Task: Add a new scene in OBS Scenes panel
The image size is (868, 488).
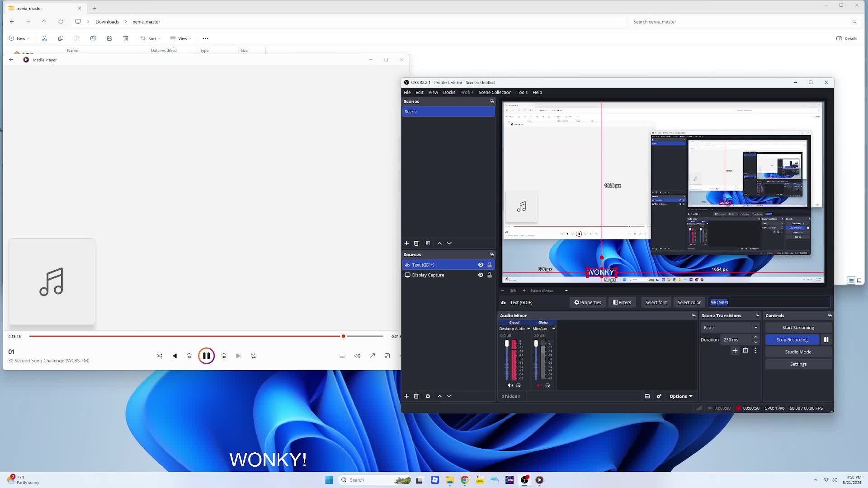Action: click(x=406, y=243)
